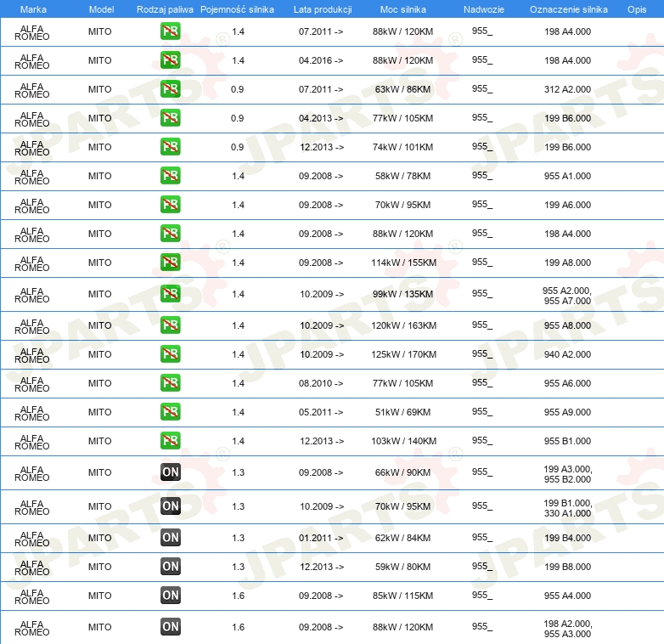This screenshot has width=664, height=644.
Task: Click engine code 940 A2.000
Action: pos(567,354)
